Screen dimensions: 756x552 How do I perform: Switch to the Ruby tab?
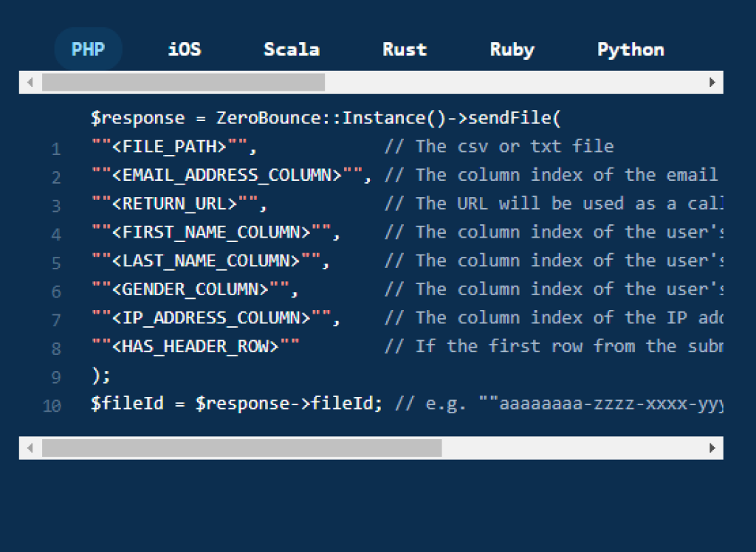tap(512, 49)
